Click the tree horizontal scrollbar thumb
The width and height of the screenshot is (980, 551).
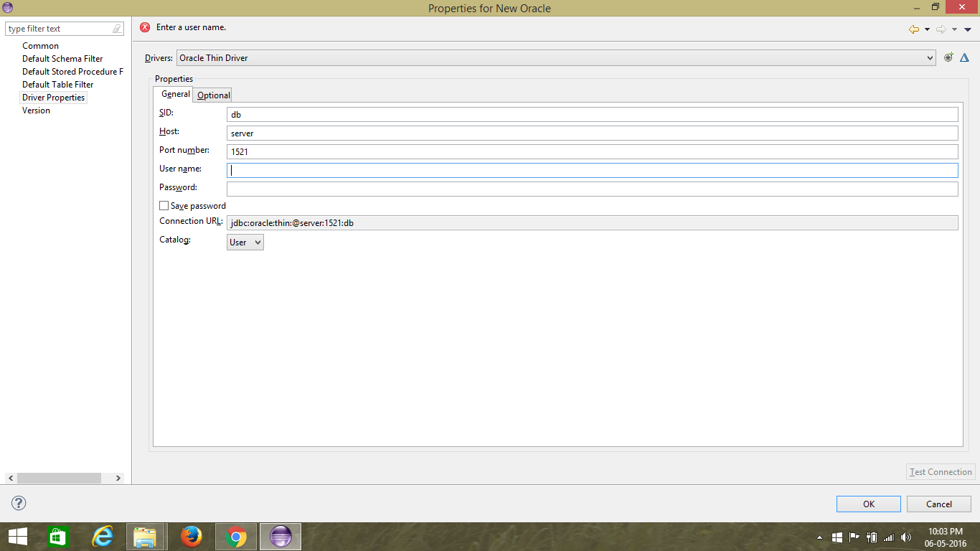pyautogui.click(x=59, y=478)
